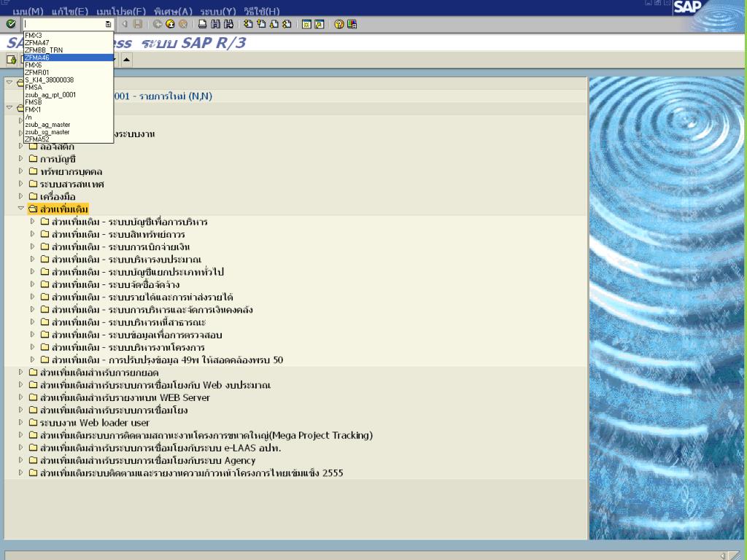Open the command field history dropdown button

(x=108, y=24)
